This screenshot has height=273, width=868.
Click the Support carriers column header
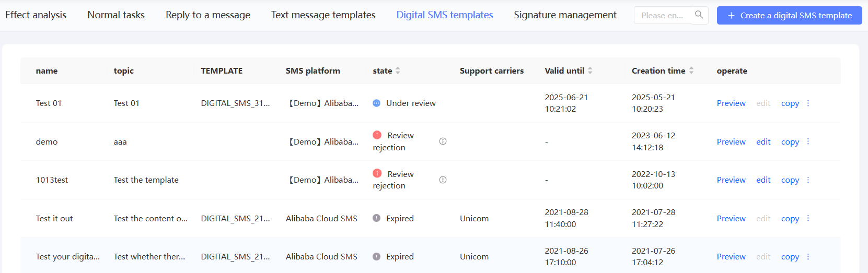(x=492, y=70)
